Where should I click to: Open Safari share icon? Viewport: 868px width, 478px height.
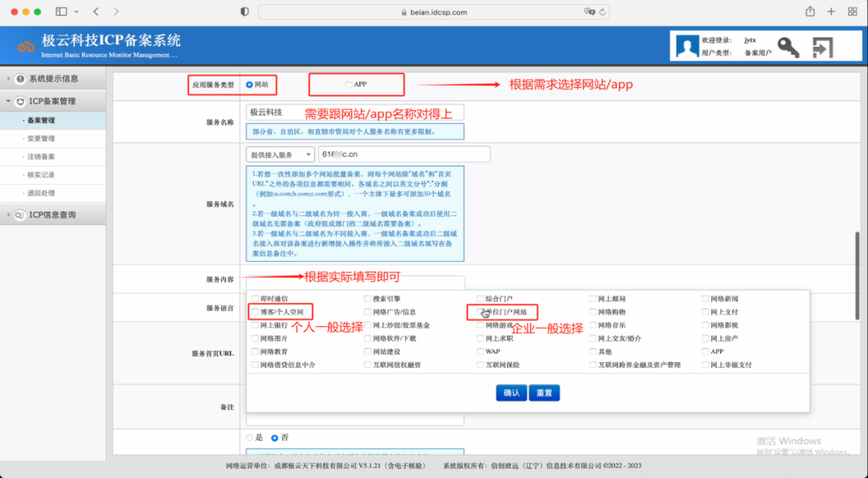809,12
